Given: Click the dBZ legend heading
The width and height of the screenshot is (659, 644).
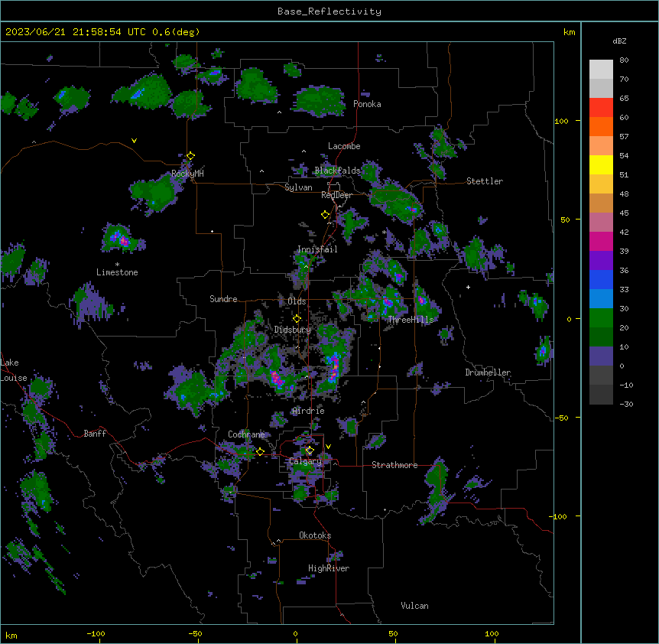Looking at the screenshot, I should 619,41.
